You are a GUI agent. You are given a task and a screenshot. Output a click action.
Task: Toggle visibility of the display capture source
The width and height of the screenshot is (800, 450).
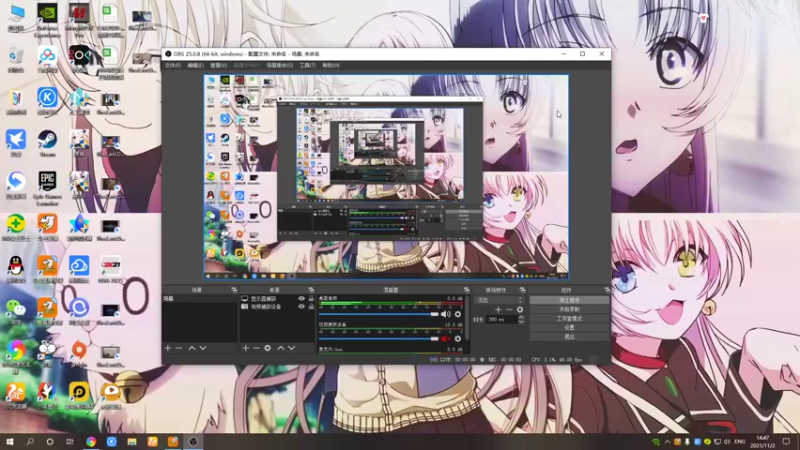[x=301, y=298]
